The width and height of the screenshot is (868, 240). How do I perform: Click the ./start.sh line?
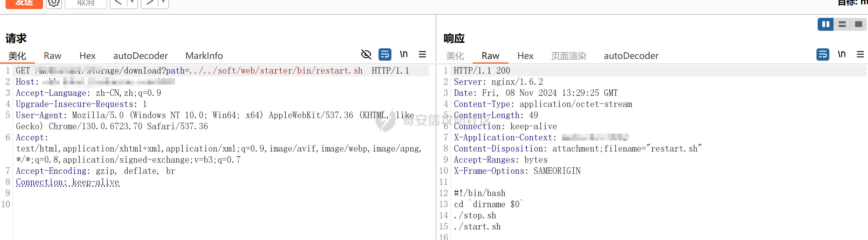pyautogui.click(x=477, y=227)
